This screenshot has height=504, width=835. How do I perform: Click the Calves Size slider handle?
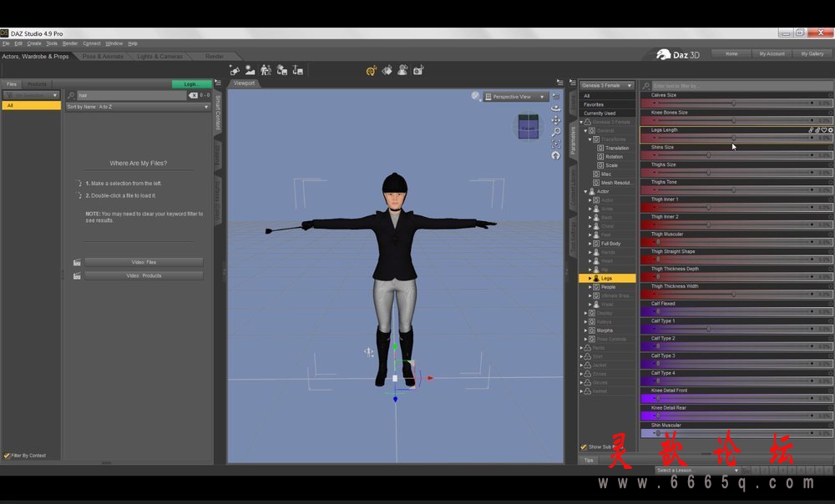[734, 103]
